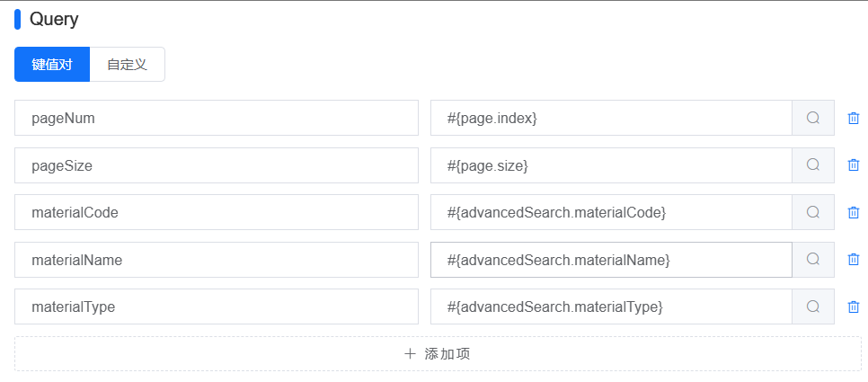This screenshot has height=382, width=868.
Task: Click search icon beside #{page.size}
Action: tap(812, 165)
